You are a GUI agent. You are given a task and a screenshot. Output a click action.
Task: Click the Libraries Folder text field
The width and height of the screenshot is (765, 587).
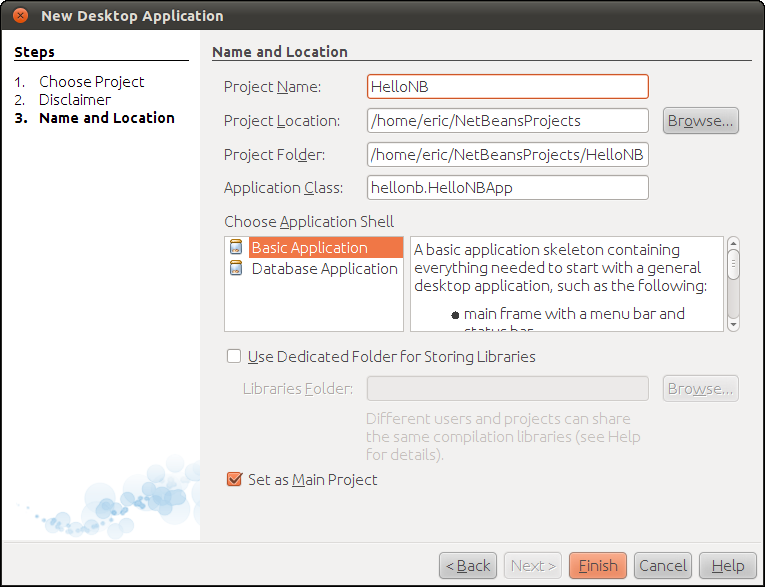click(508, 389)
